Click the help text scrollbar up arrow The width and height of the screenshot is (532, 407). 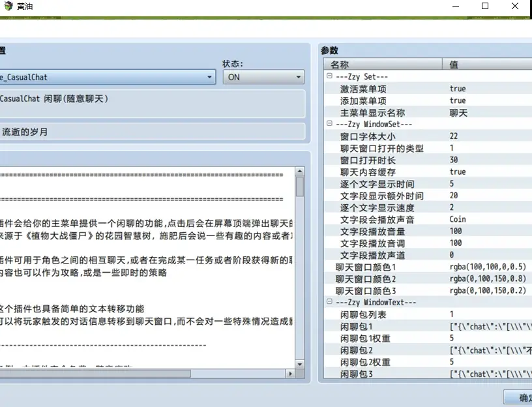tap(300, 171)
